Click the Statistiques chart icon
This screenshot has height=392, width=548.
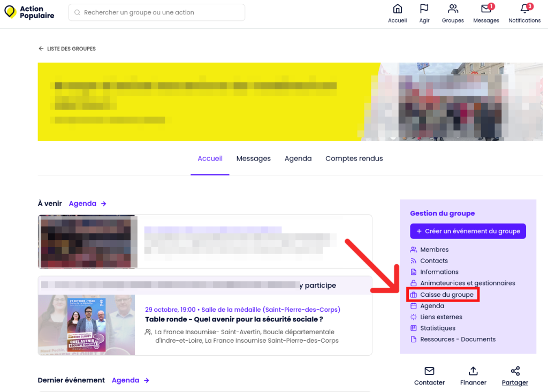pos(414,328)
